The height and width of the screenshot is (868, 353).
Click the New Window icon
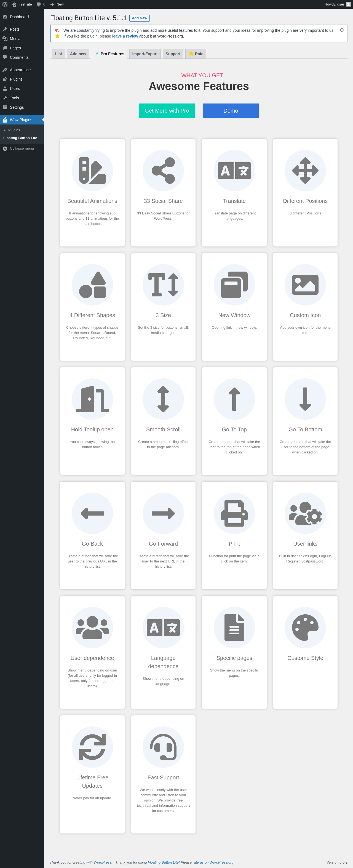pyautogui.click(x=234, y=285)
